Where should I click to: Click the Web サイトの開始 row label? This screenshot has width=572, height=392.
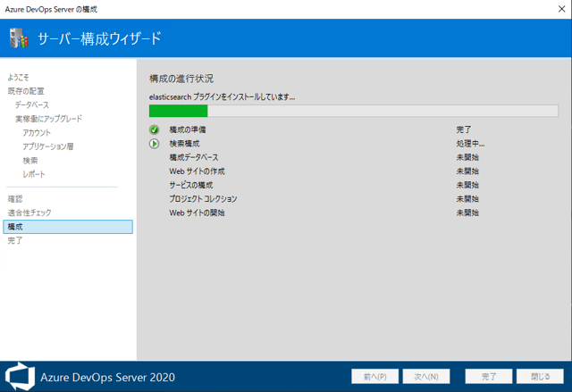(x=197, y=213)
